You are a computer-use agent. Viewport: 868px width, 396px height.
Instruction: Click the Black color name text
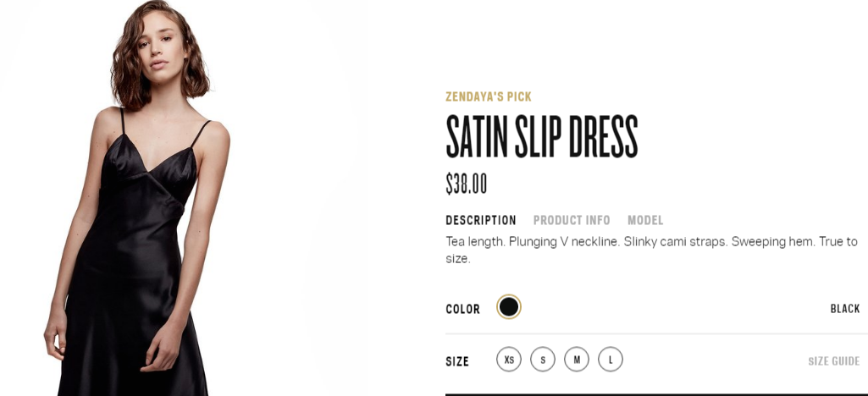click(844, 309)
